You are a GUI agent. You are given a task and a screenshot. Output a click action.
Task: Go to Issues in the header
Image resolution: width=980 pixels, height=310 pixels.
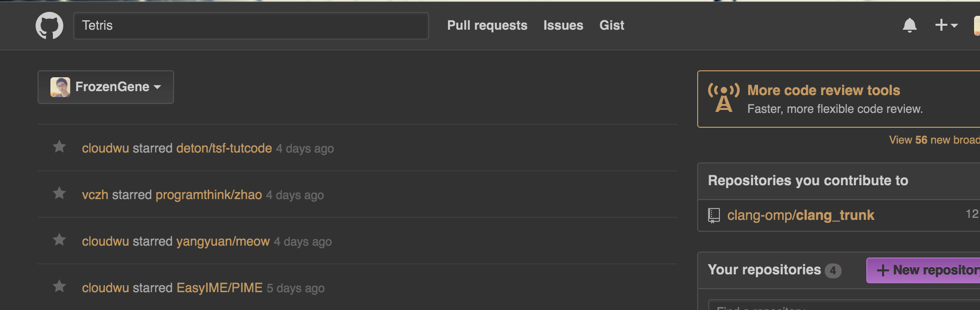click(563, 25)
